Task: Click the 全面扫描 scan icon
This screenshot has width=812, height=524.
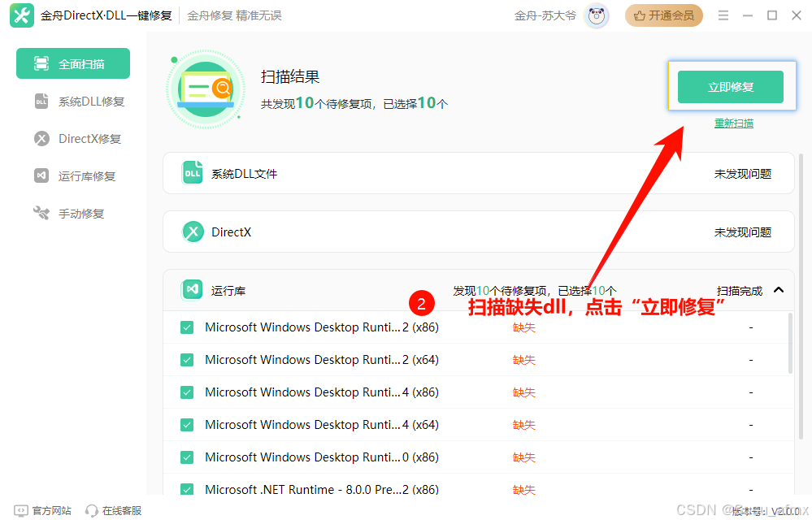Action: tap(41, 63)
